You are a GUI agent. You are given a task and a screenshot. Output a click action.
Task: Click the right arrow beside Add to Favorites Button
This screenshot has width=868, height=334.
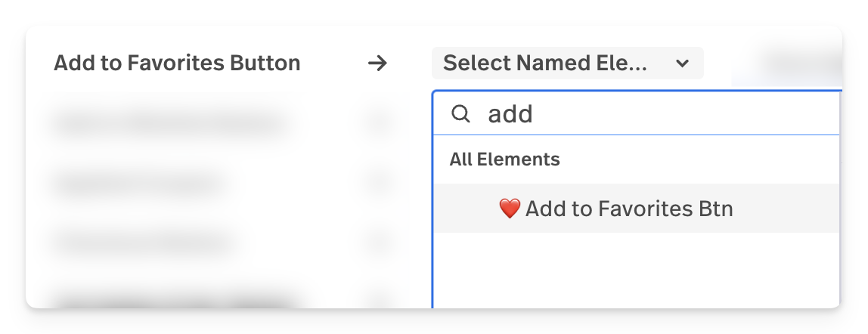click(377, 63)
